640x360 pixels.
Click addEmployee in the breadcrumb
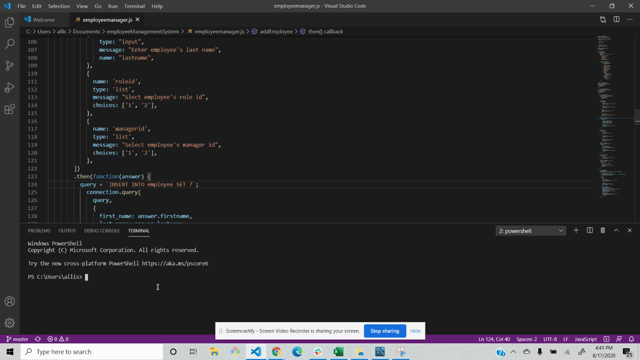[276, 31]
